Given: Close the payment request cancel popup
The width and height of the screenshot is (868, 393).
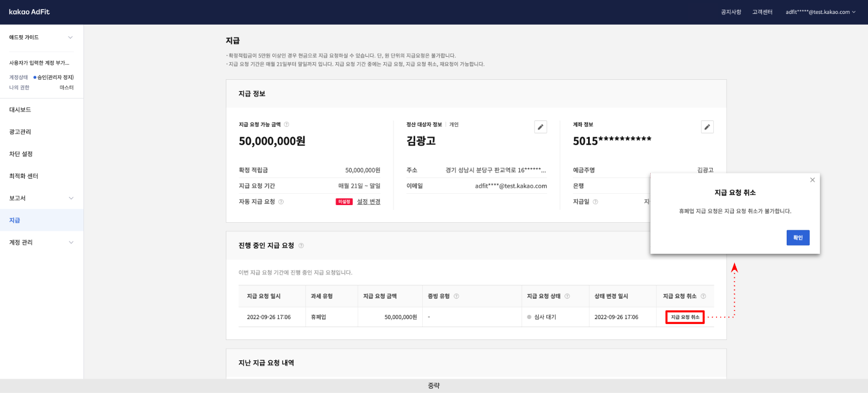Looking at the screenshot, I should pyautogui.click(x=812, y=180).
